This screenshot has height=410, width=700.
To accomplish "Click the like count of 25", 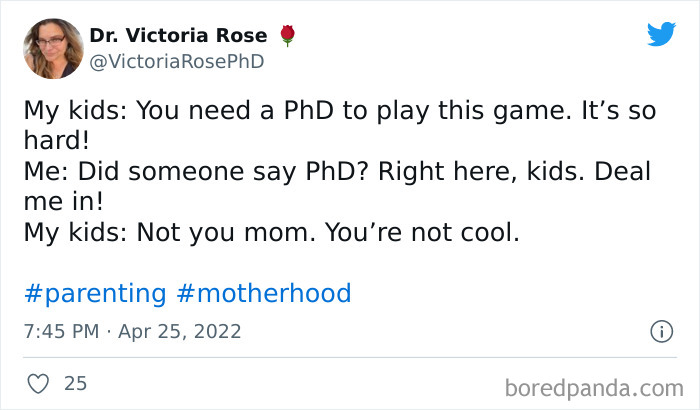I will point(75,383).
